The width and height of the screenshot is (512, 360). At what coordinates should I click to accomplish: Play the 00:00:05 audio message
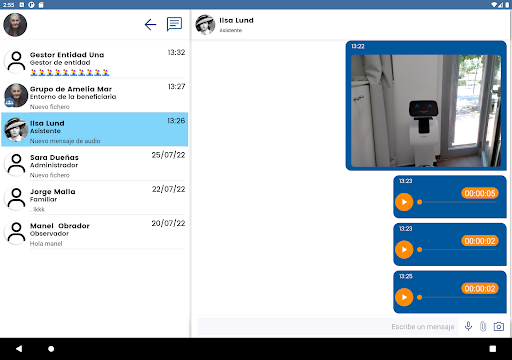point(404,202)
